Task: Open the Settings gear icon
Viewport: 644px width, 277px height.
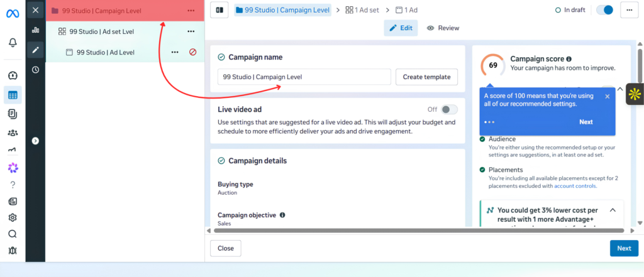Action: 13,217
